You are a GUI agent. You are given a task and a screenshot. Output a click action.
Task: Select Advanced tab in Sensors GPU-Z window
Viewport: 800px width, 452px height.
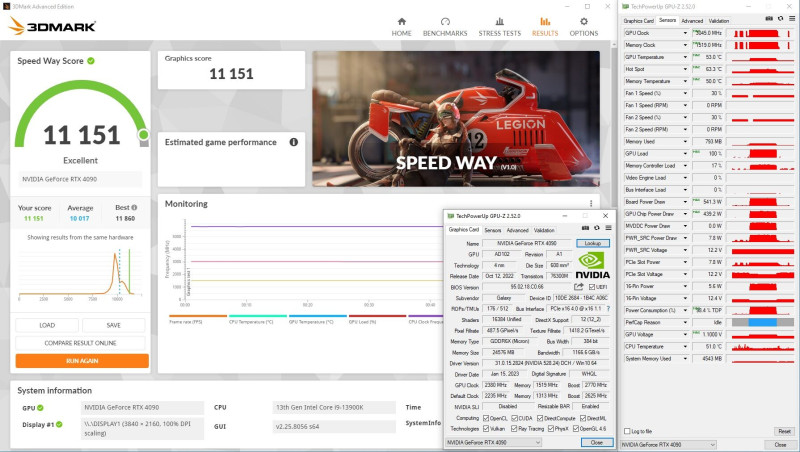tap(692, 21)
